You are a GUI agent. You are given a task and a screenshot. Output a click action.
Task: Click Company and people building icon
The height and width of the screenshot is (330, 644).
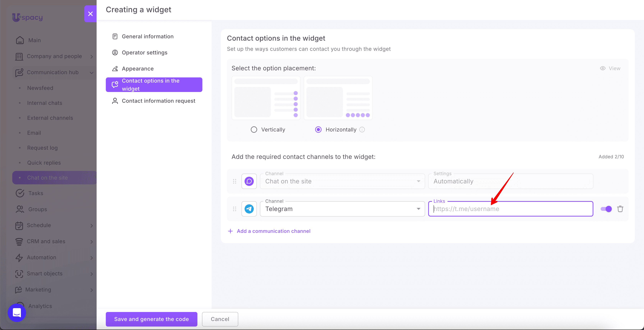[19, 57]
